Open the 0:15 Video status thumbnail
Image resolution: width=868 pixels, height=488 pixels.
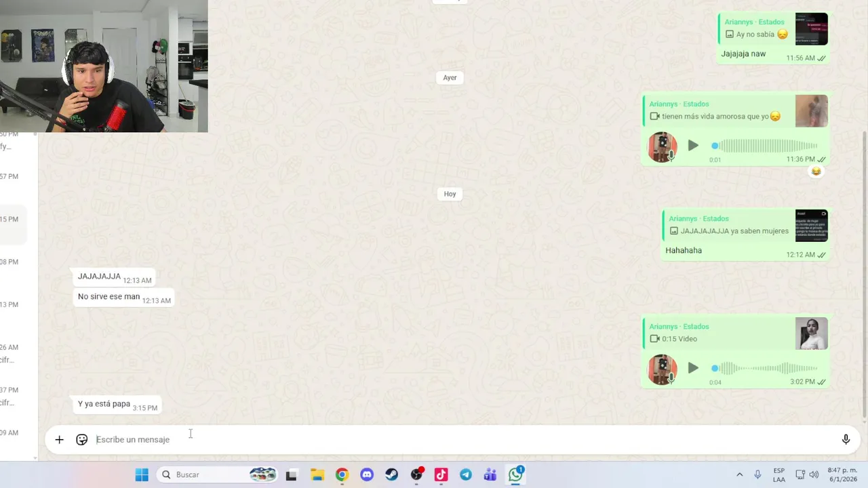tap(812, 333)
